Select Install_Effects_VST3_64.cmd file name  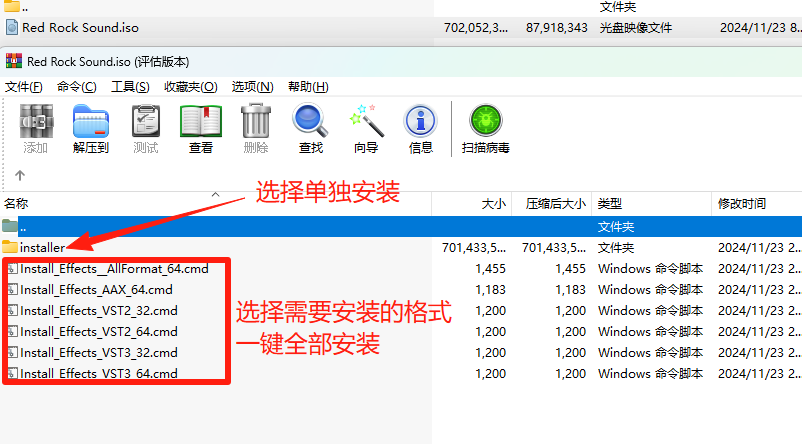pos(99,373)
